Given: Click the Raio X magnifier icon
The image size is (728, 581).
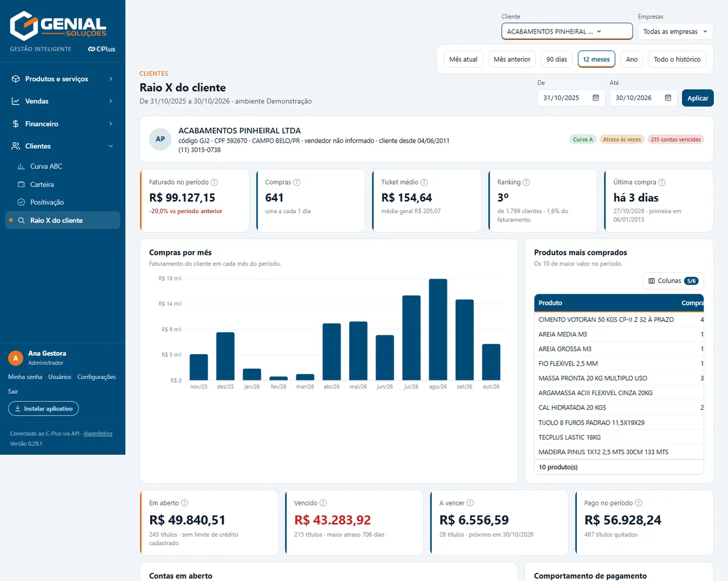Looking at the screenshot, I should tap(21, 221).
